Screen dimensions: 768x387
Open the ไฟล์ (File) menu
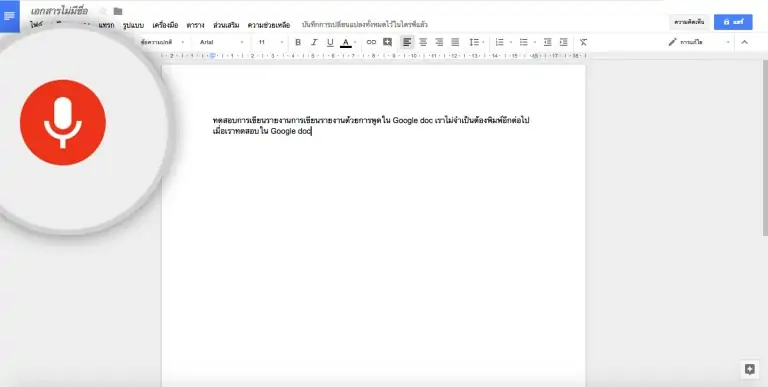pyautogui.click(x=36, y=25)
